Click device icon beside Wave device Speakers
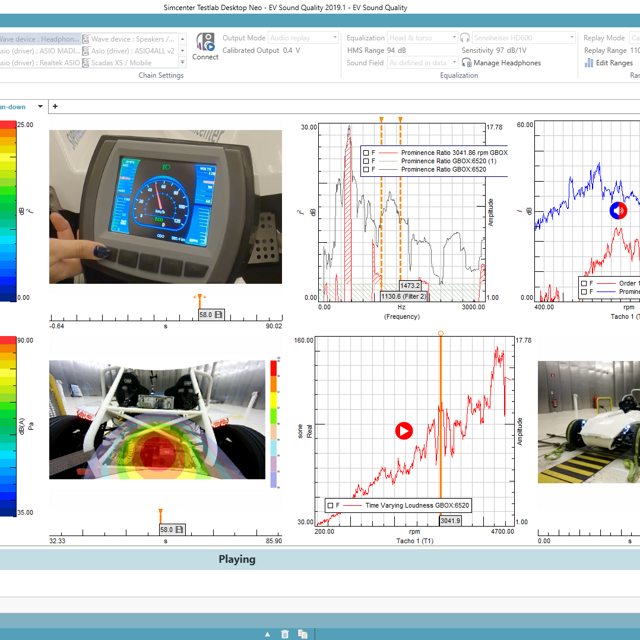The height and width of the screenshot is (640, 640). click(x=86, y=39)
